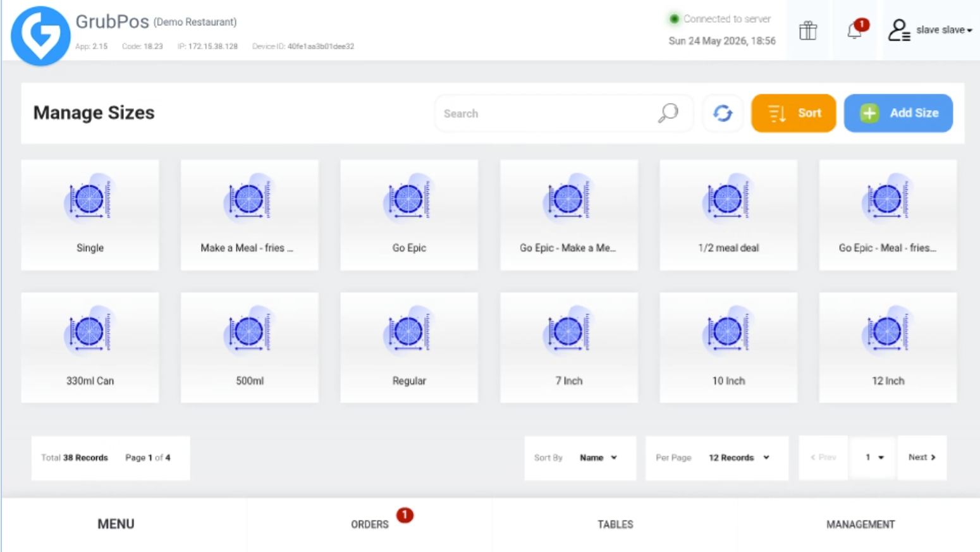Click the size icon above 7 Inch
Image resolution: width=980 pixels, height=552 pixels.
pos(568,331)
